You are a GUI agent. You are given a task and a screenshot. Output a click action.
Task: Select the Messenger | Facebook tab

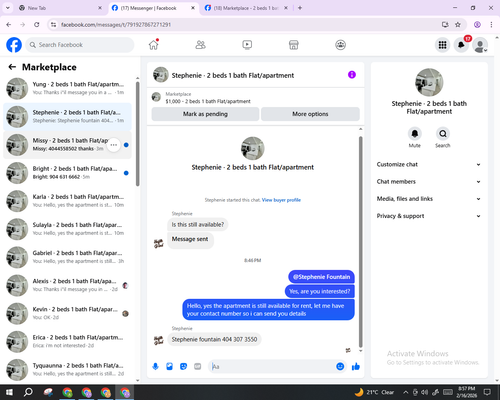tap(153, 8)
